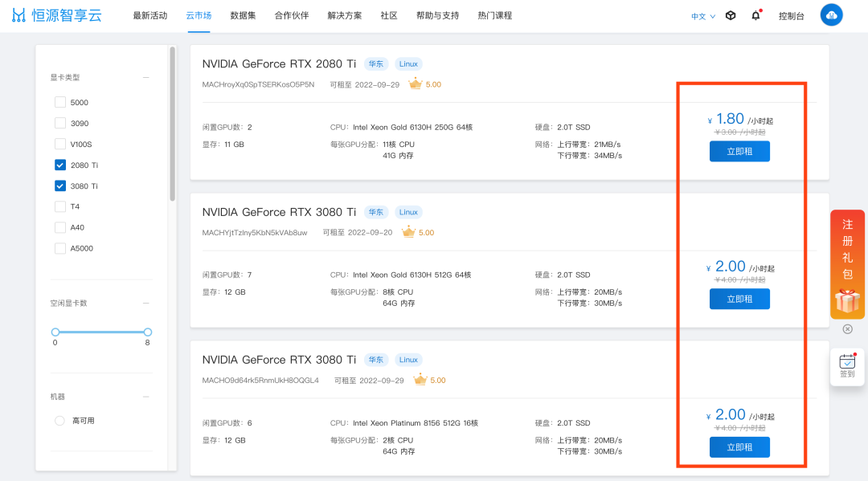The width and height of the screenshot is (868, 481).
Task: Open notifications bell icon
Action: pyautogui.click(x=755, y=15)
